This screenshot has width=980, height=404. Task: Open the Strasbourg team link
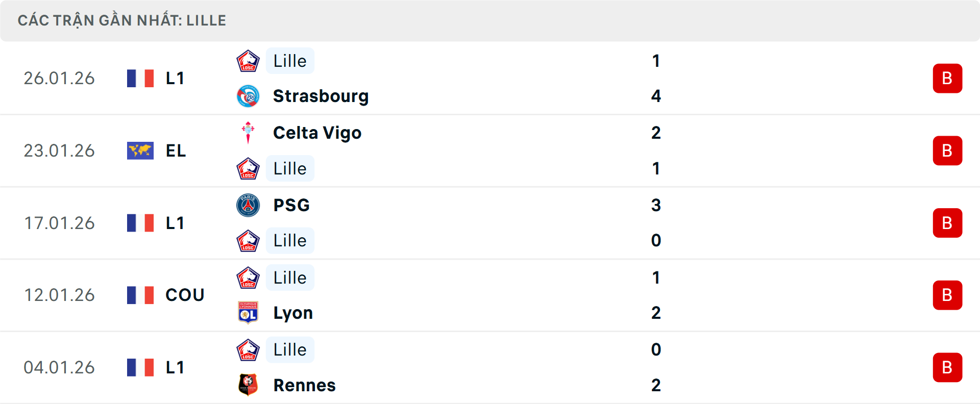pos(321,96)
